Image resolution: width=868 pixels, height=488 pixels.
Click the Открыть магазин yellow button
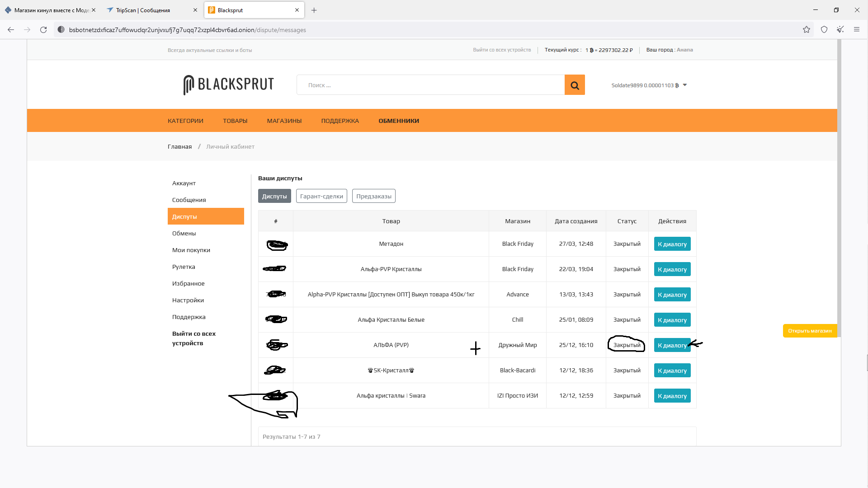(x=810, y=331)
